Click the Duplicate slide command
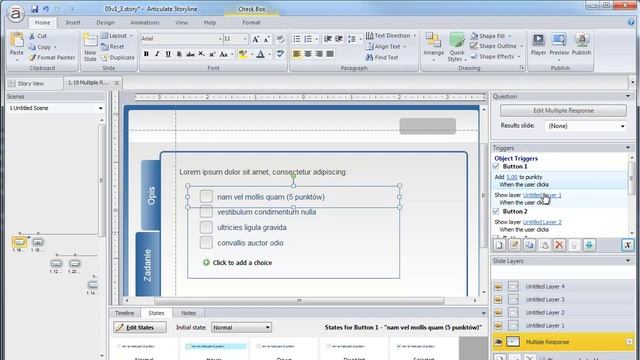 [x=118, y=58]
